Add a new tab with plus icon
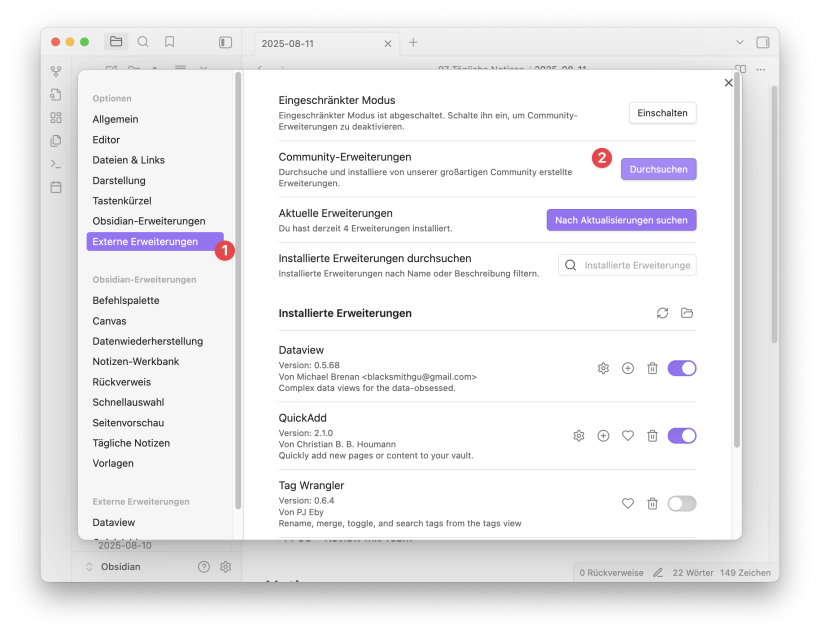Image resolution: width=820 pixels, height=635 pixels. tap(413, 42)
